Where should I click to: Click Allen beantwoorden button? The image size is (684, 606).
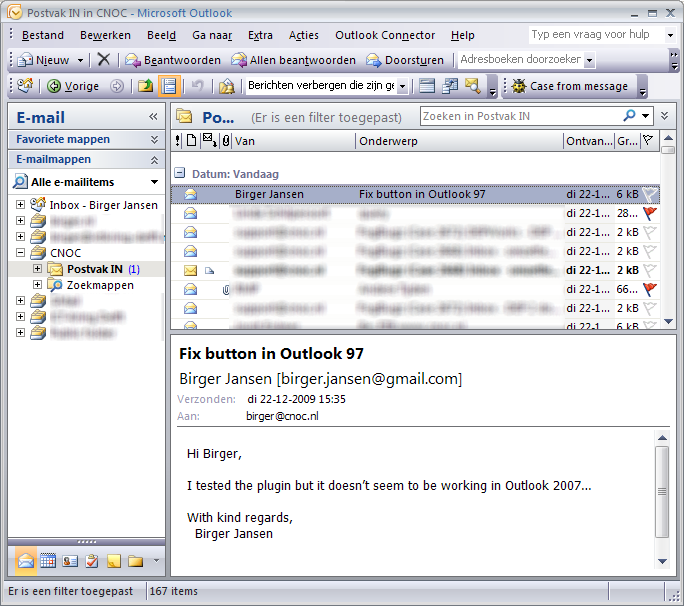tap(293, 60)
